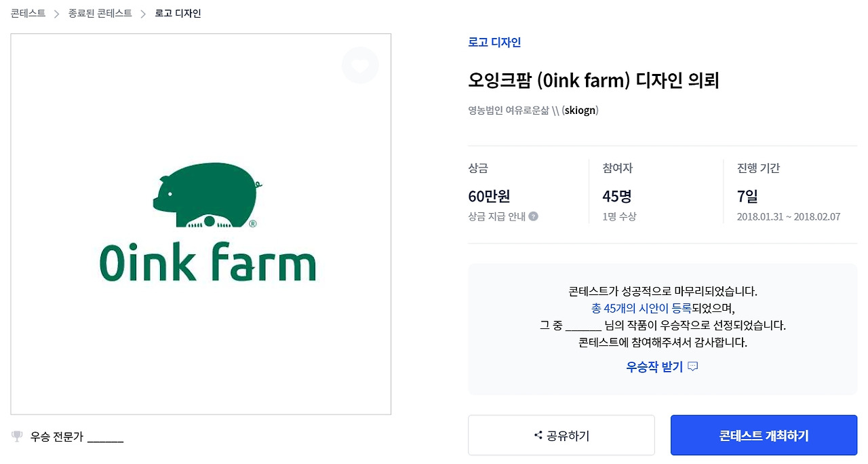868x464 pixels.
Task: Click the contest title 오잉크팜 디자인 의뢰
Action: click(x=593, y=81)
